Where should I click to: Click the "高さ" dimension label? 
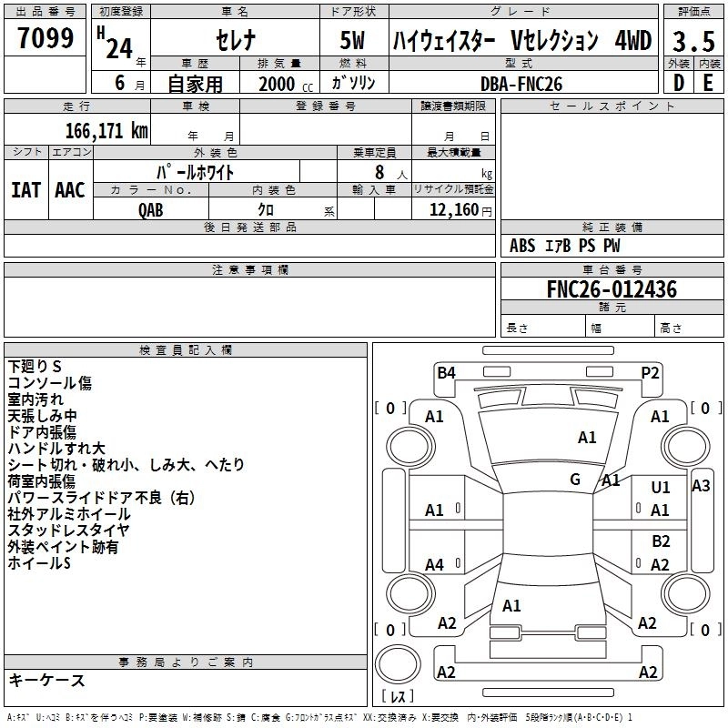(671, 329)
